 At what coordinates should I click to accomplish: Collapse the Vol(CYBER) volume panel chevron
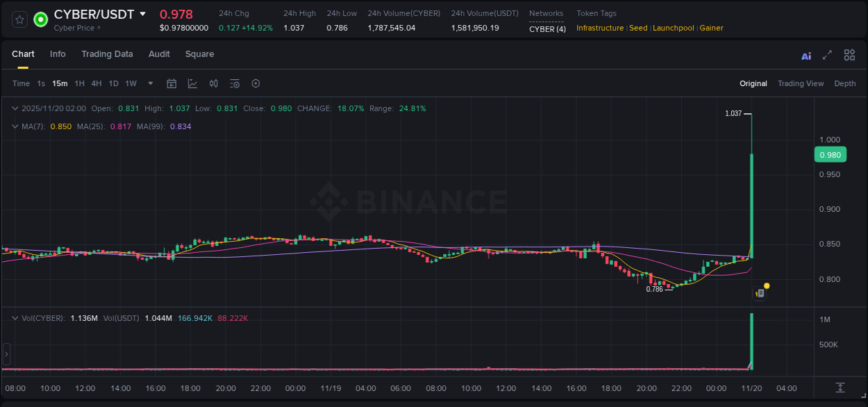15,318
